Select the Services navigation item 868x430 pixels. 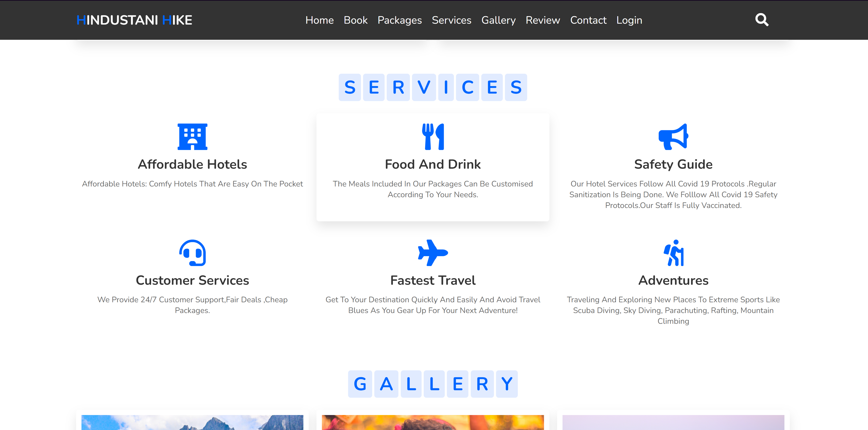coord(452,20)
